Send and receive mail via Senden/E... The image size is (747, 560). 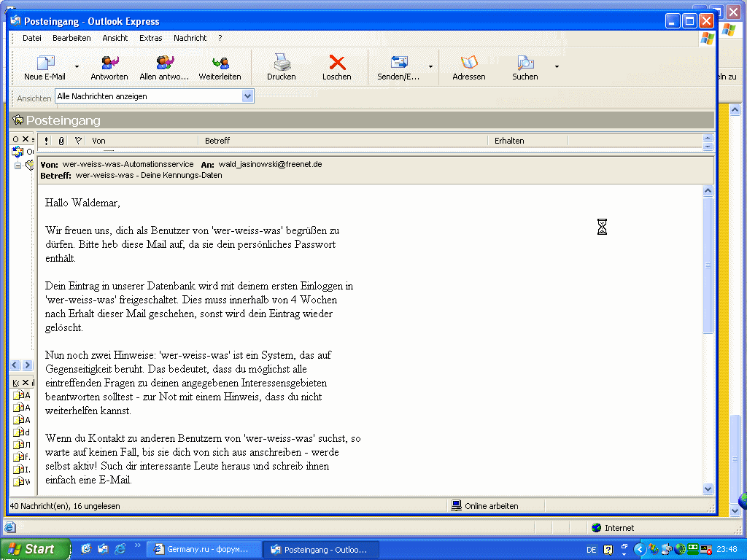tap(399, 68)
